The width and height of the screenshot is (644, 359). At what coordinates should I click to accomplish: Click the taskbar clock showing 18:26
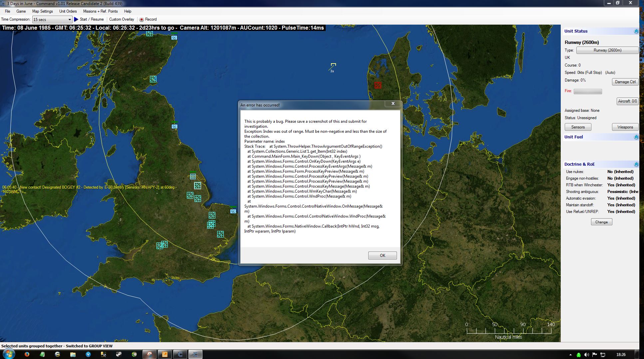click(x=621, y=355)
